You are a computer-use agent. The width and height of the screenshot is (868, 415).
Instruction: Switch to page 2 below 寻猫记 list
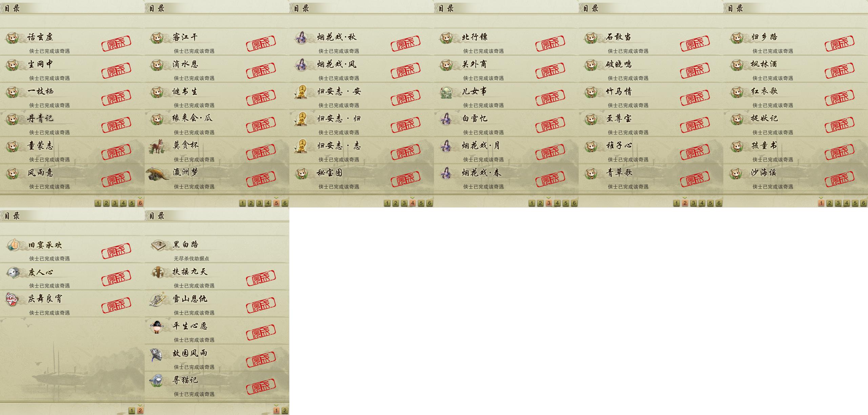(x=285, y=411)
